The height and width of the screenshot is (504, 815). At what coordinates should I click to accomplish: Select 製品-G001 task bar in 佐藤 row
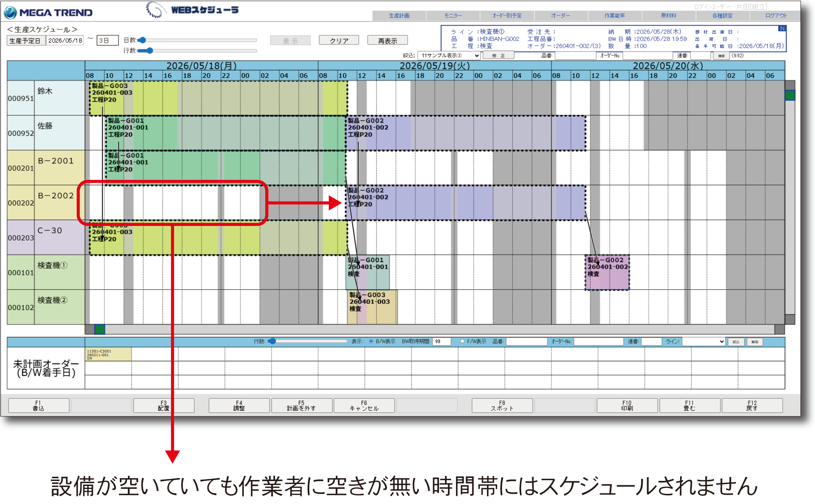point(226,133)
